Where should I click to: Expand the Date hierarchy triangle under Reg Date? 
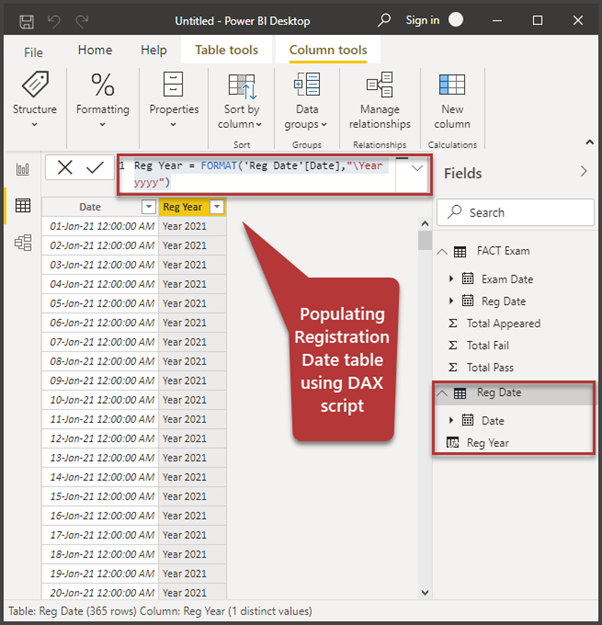pos(451,420)
